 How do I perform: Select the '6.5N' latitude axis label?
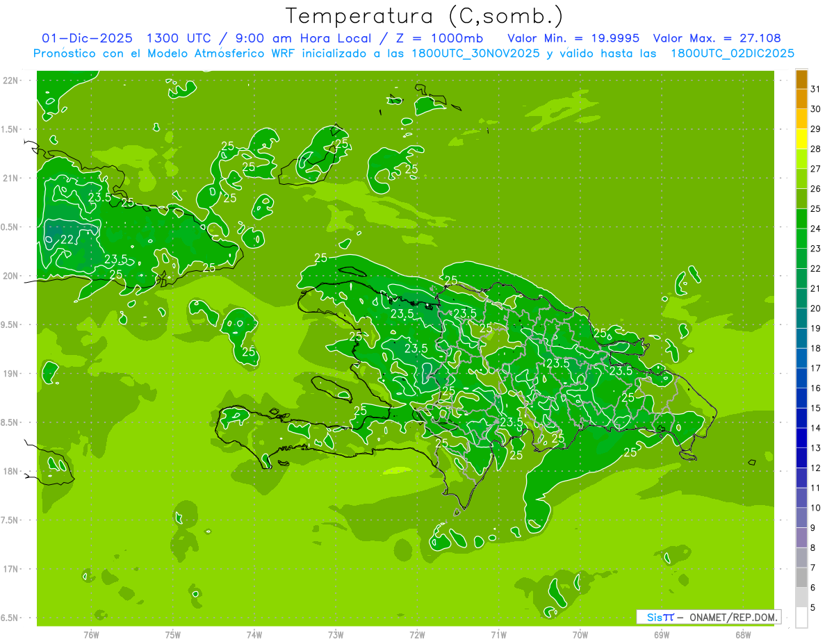click(10, 618)
